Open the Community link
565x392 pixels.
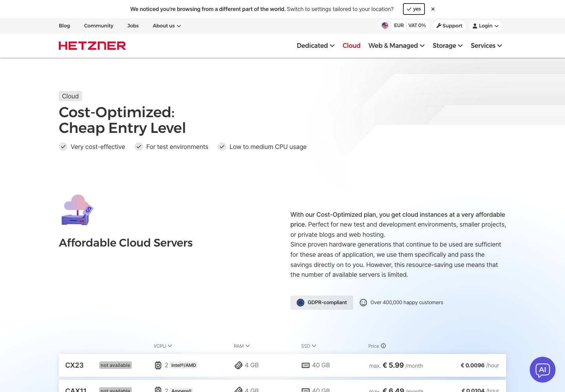pyautogui.click(x=98, y=26)
